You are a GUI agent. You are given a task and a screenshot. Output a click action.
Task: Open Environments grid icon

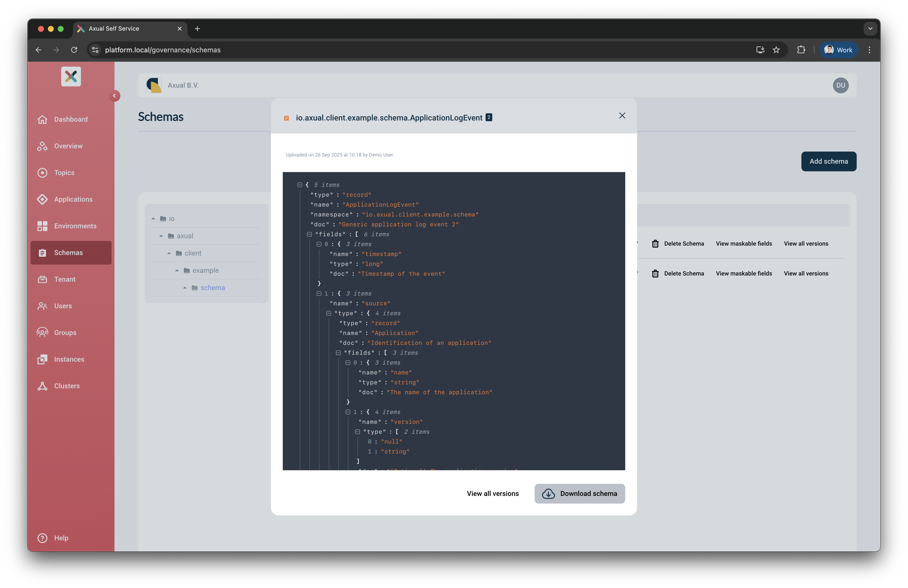click(42, 226)
